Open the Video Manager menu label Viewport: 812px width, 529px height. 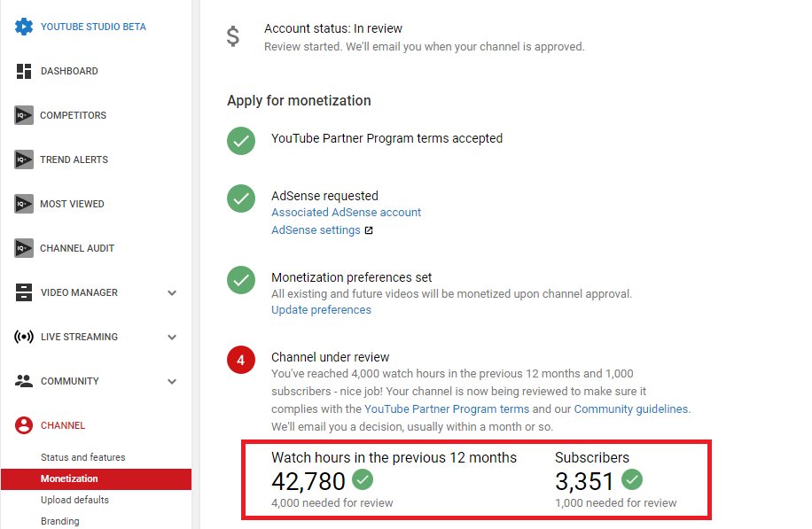click(x=79, y=292)
